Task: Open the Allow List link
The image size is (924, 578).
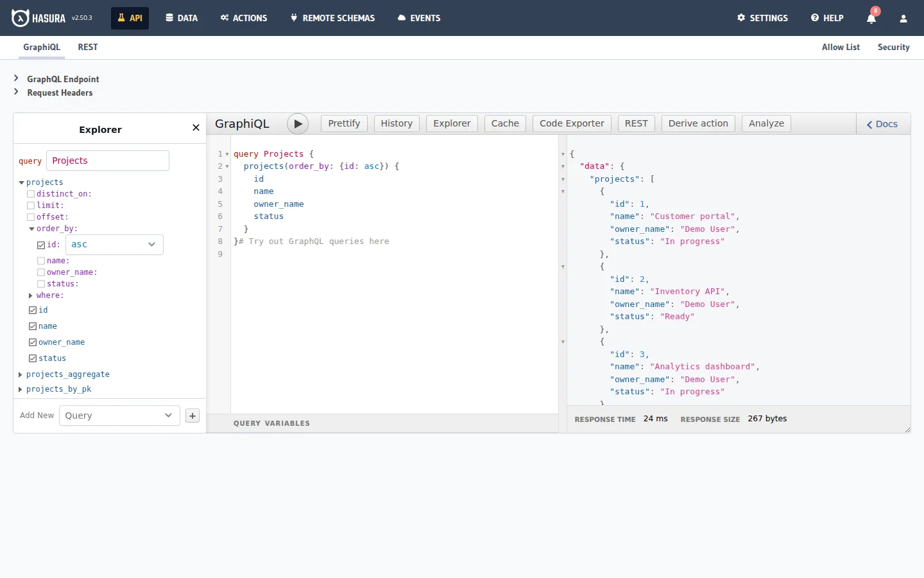Action: coord(841,47)
